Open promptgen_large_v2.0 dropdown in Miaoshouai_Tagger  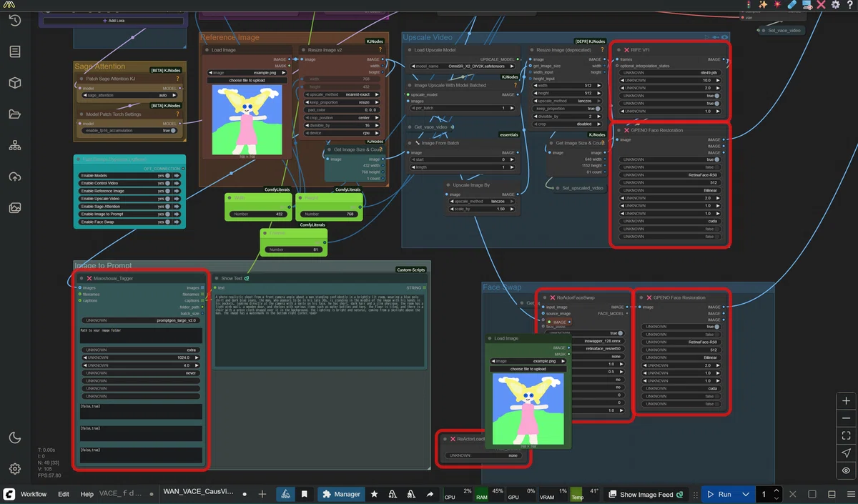[141, 320]
